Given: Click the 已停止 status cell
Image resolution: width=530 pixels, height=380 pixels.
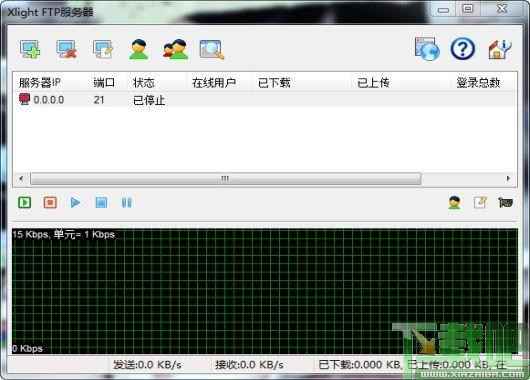Looking at the screenshot, I should click(x=149, y=100).
